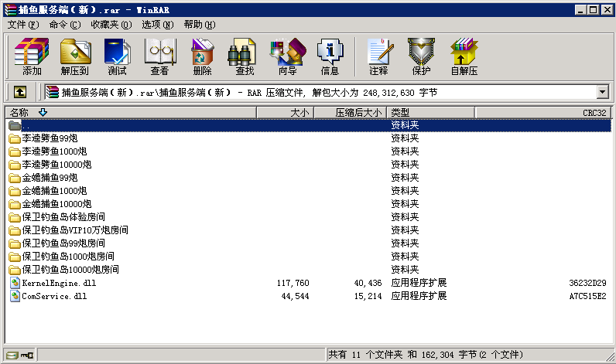Screen dimensions: 616x364
Task: Click the 添加 (Add) toolbar icon
Action: (x=32, y=57)
